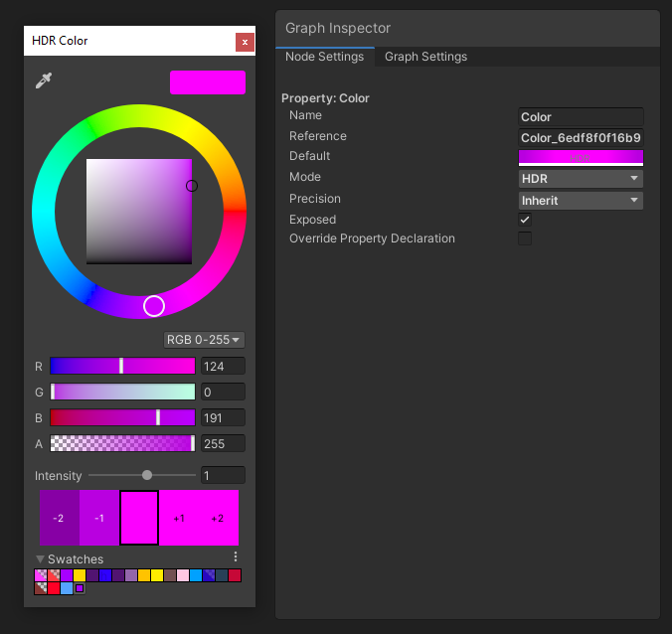Click the A value field showing 255
This screenshot has height=634, width=672.
223,443
